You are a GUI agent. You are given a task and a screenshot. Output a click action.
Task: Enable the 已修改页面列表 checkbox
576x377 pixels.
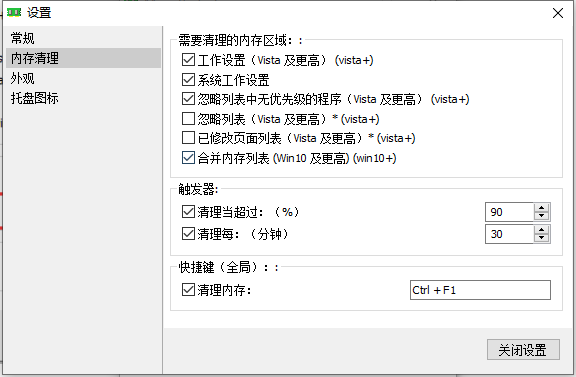click(x=188, y=138)
